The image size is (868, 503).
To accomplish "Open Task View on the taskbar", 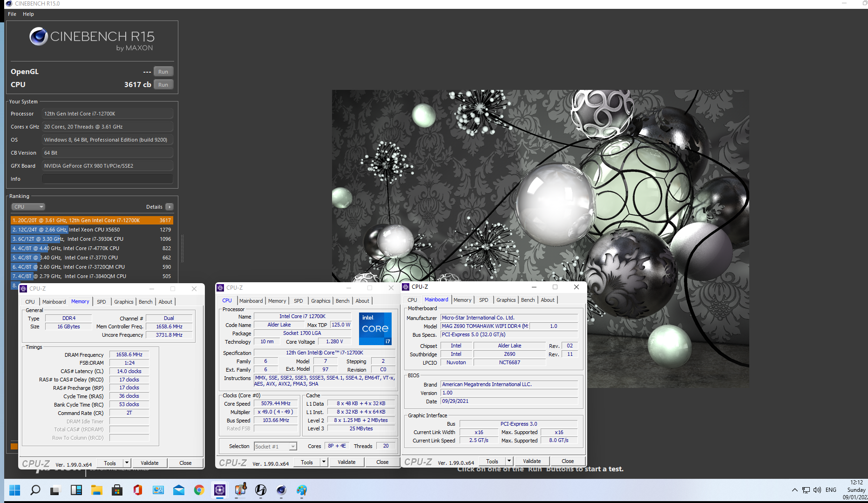I will (x=55, y=490).
